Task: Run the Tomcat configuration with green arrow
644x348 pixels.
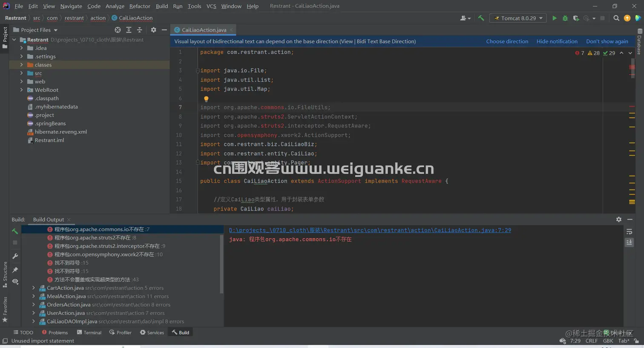Action: point(554,18)
